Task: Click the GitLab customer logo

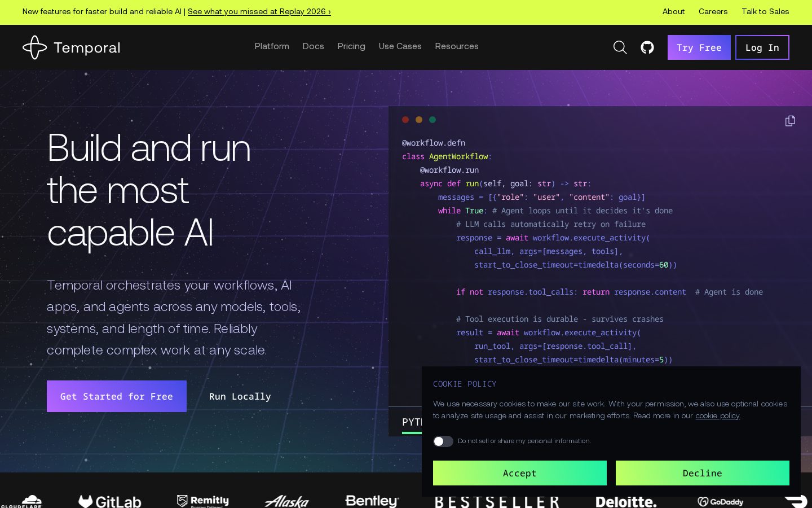Action: (109, 501)
